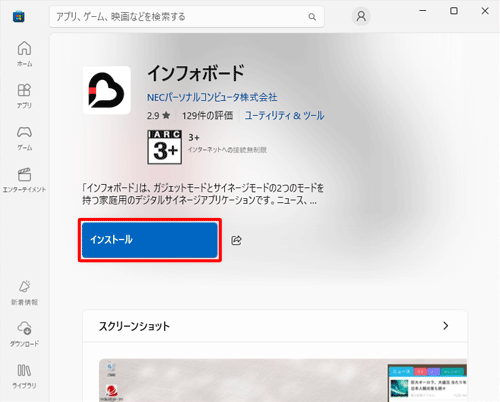This screenshot has height=402, width=500.
Task: Open ユーティリティ & ツール category link
Action: tap(284, 116)
